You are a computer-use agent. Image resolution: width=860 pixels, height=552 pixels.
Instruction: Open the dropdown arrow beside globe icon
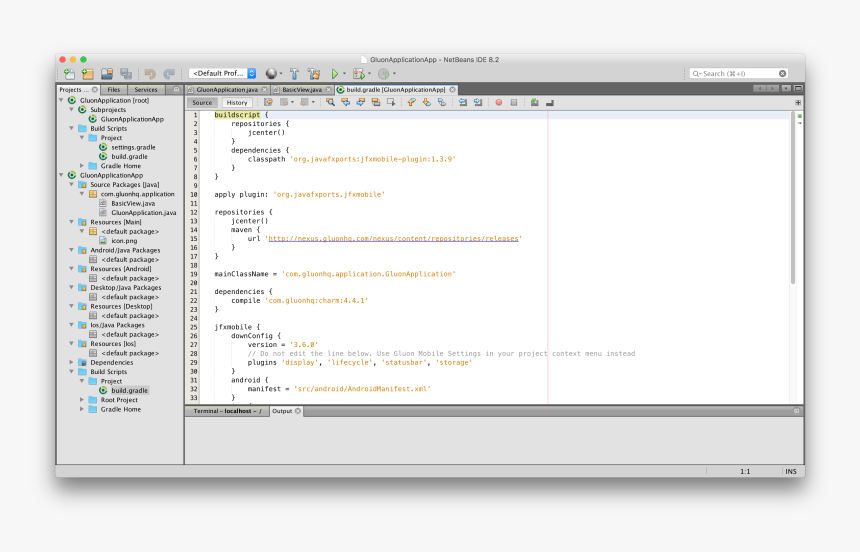coord(281,74)
